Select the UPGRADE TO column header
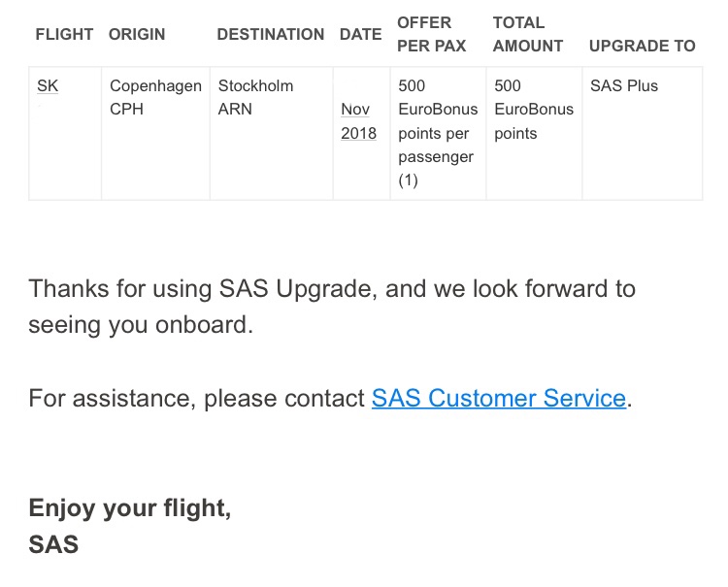Image resolution: width=728 pixels, height=587 pixels. tap(642, 46)
